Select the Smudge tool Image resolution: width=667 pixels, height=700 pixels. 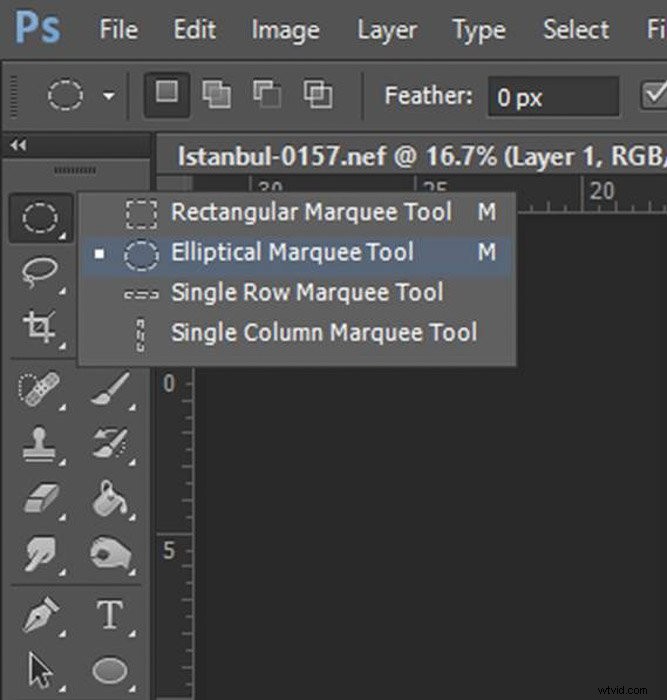(40, 554)
